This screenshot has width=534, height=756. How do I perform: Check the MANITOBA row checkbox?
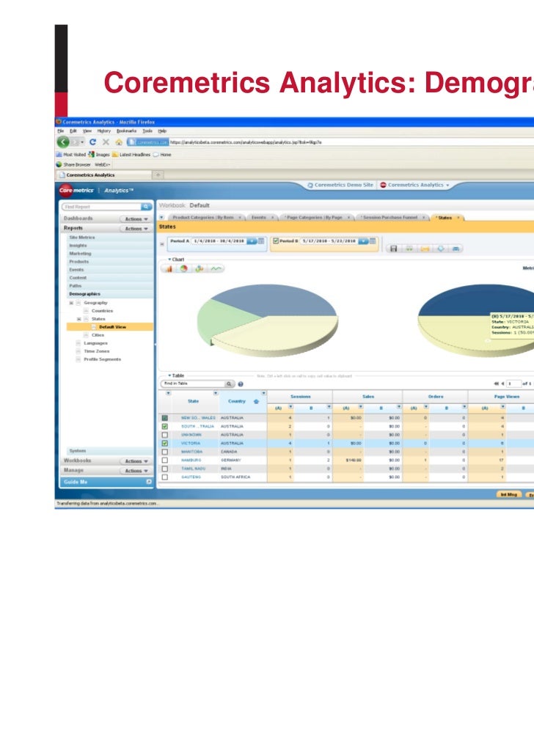coord(165,452)
